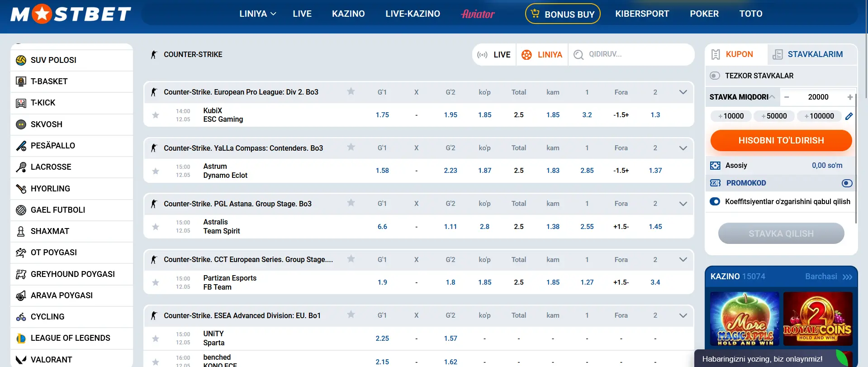Select the Arava Poygasi icon
This screenshot has width=868, height=367.
(x=21, y=296)
